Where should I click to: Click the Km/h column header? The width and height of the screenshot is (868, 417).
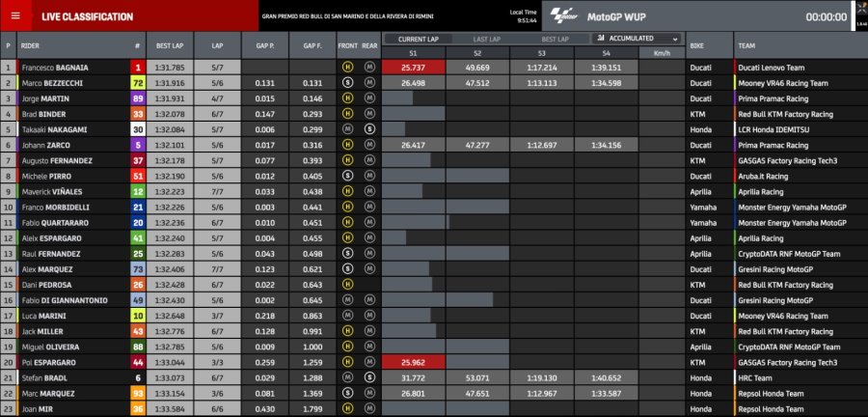(x=662, y=53)
